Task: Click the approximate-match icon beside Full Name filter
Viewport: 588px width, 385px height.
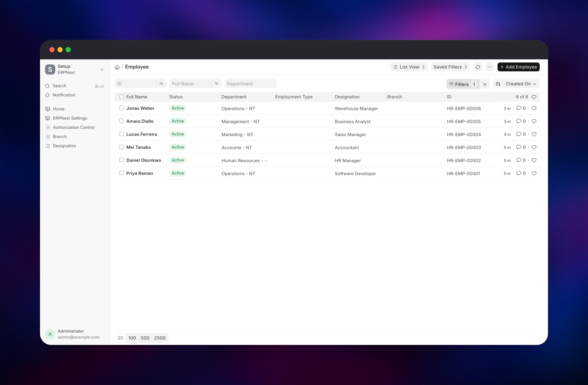Action: pyautogui.click(x=216, y=83)
